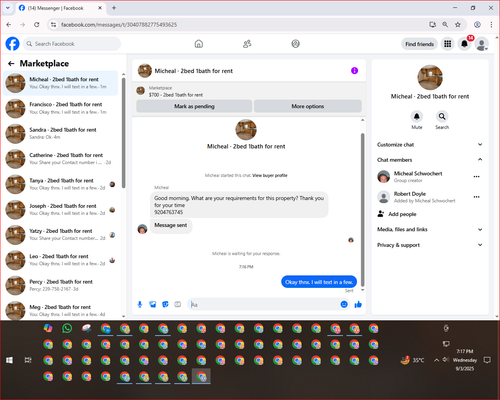This screenshot has width=500, height=400.
Task: Search in conversation via magnifier icon
Action: pos(442,116)
